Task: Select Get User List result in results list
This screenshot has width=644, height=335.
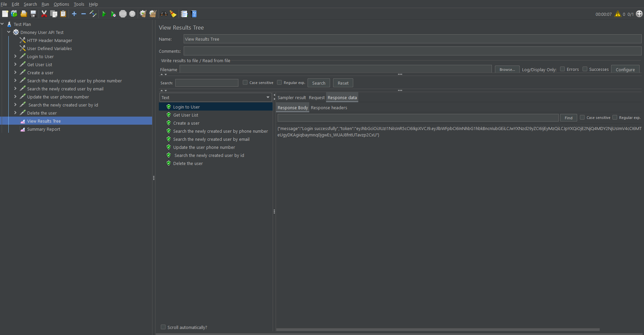Action: pyautogui.click(x=185, y=115)
